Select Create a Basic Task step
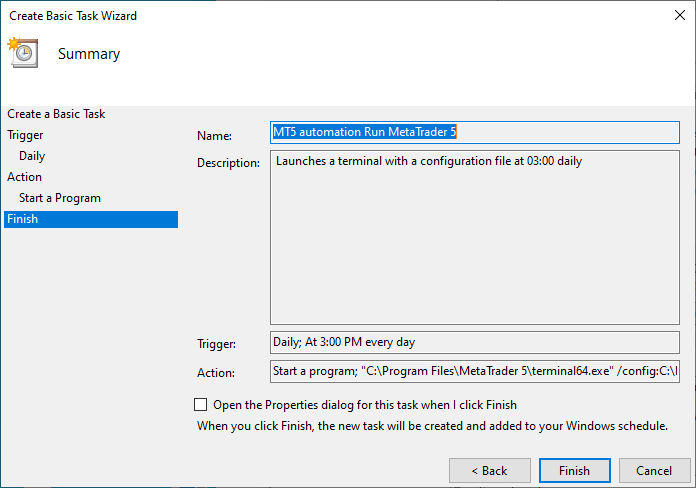The width and height of the screenshot is (696, 488). coord(56,114)
